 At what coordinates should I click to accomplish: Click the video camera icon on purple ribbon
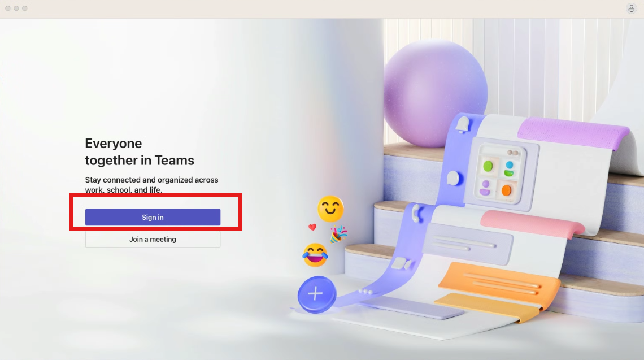(x=401, y=263)
